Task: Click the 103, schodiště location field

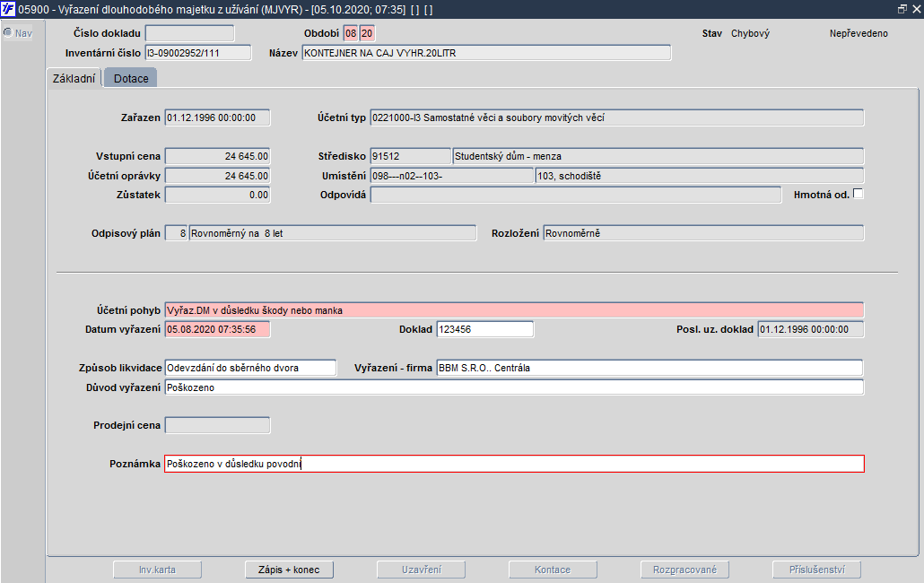Action: coord(700,176)
